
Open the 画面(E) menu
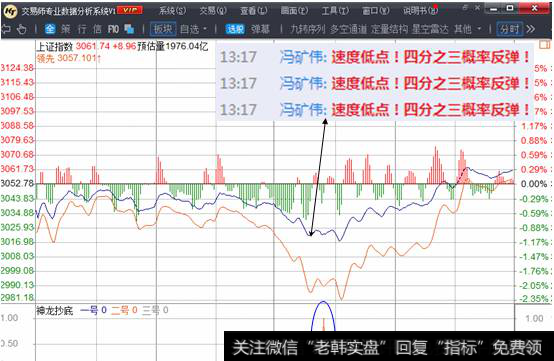tap(294, 11)
